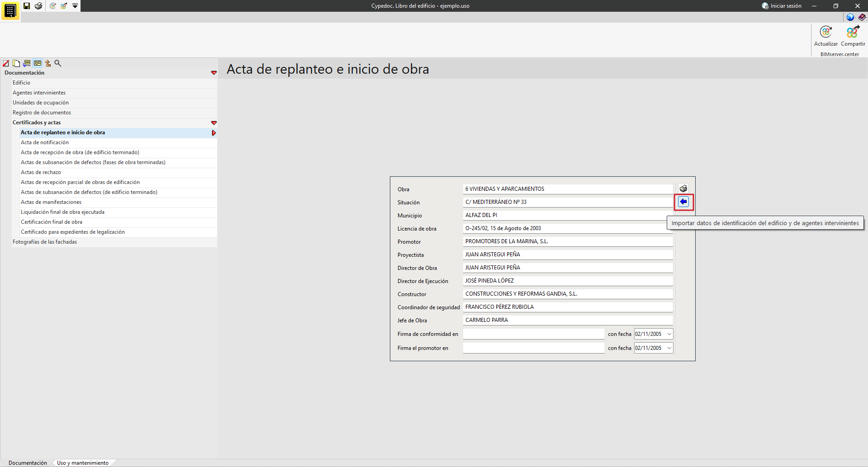Open the quick access toolbar dropdown arrow
The image size is (868, 467).
point(75,6)
